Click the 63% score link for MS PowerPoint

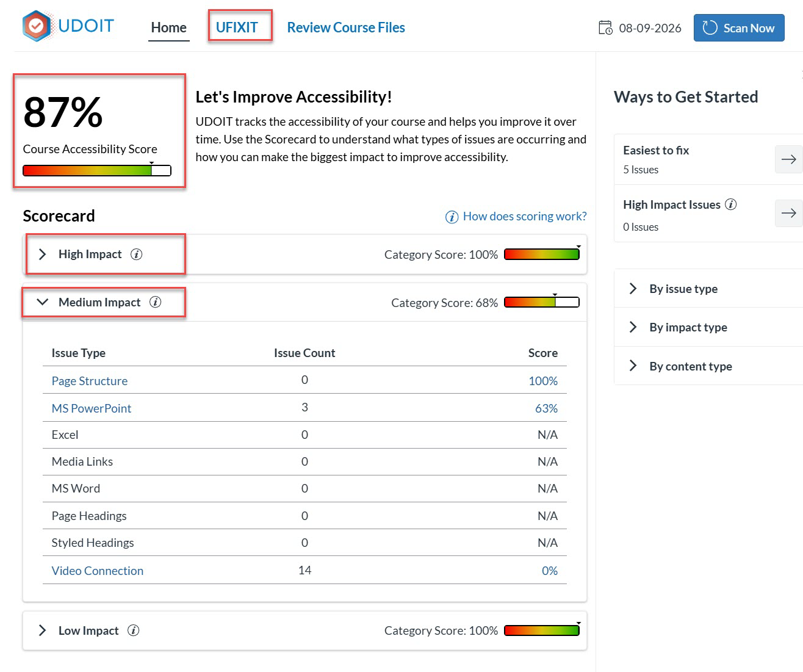[547, 408]
